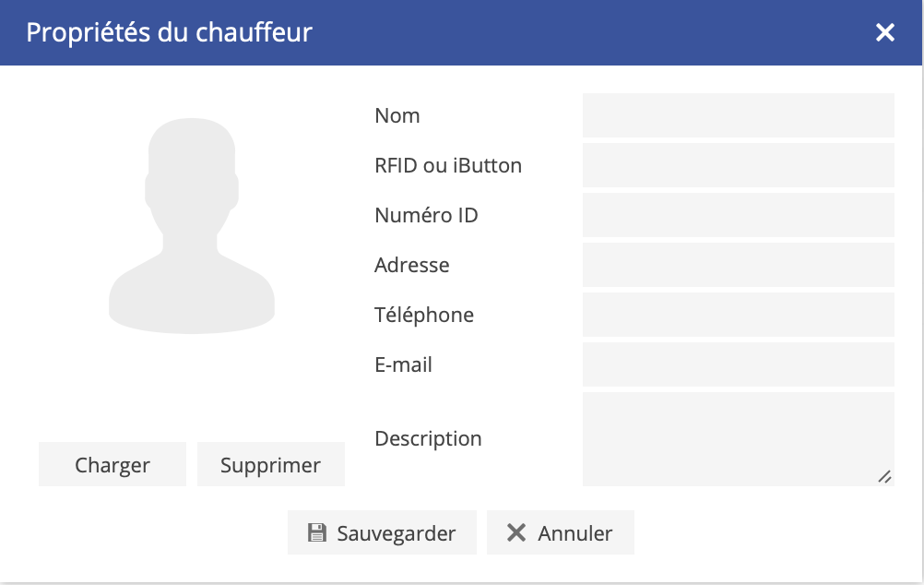Click the Description textarea resize handle
Screen dimensions: 924x585
[885, 477]
